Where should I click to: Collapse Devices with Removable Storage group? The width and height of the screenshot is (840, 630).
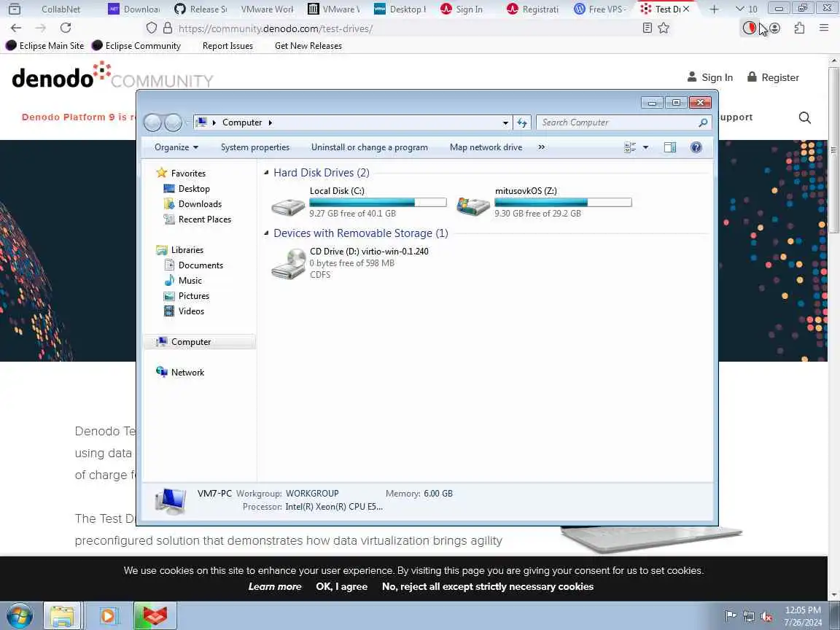click(266, 233)
